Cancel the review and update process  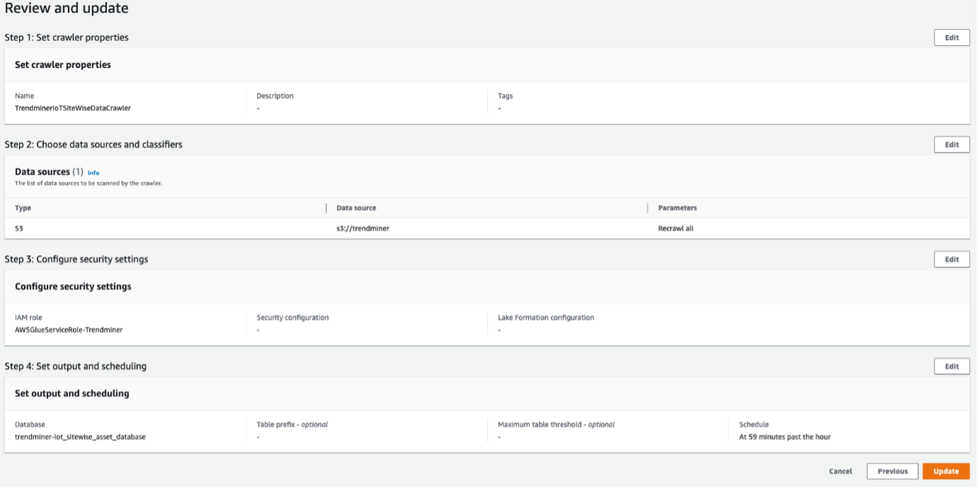[x=841, y=471]
